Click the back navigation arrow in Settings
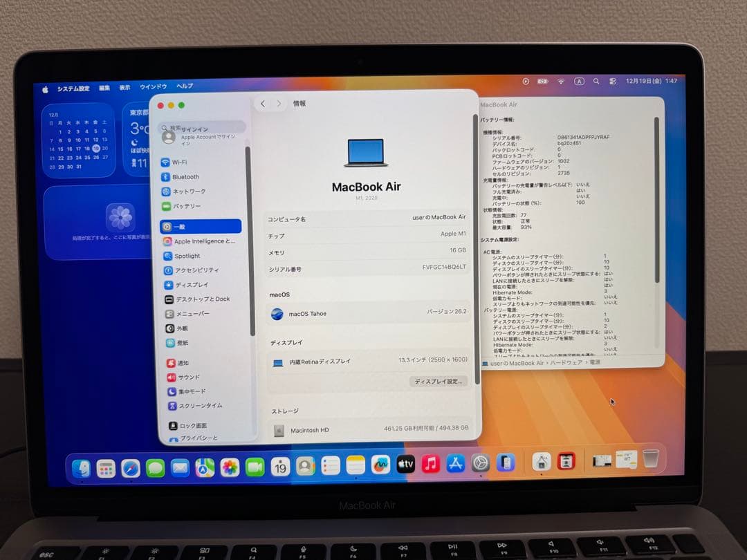Screen dimensions: 747x560 (x=263, y=102)
